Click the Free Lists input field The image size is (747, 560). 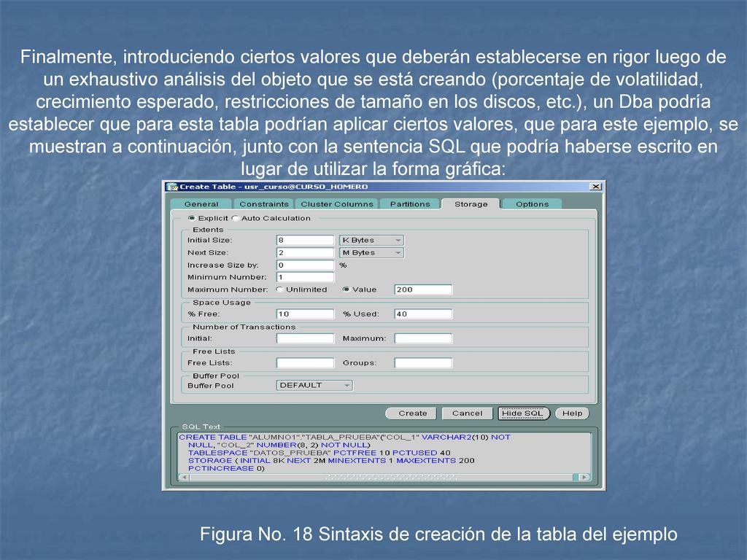pyautogui.click(x=306, y=363)
